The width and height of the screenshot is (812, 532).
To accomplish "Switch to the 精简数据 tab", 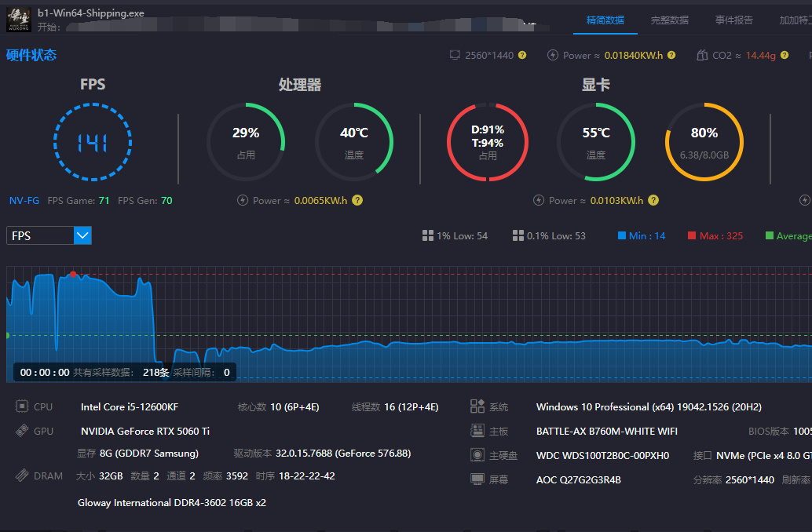I will click(x=605, y=20).
